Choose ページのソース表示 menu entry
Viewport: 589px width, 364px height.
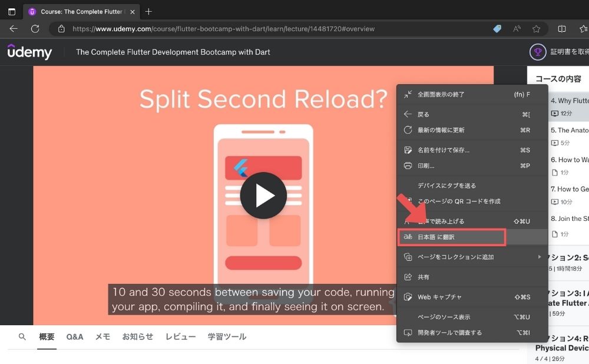click(472, 317)
